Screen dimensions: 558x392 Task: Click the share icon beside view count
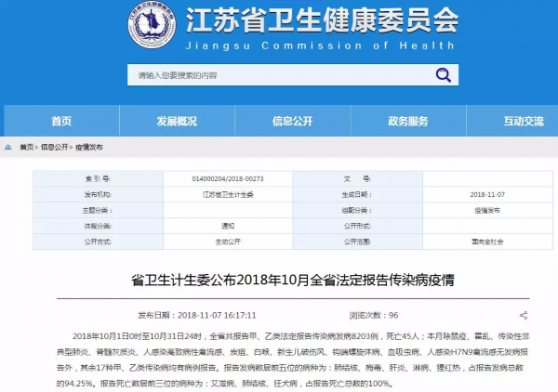coord(524,315)
